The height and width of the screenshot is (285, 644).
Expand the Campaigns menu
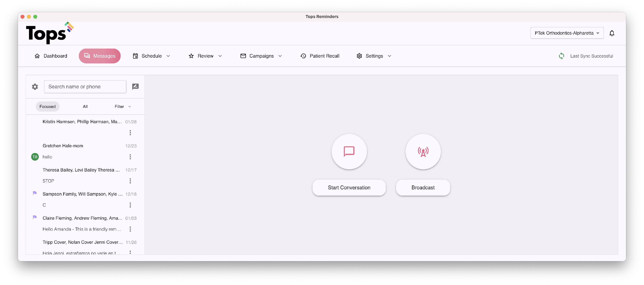(261, 56)
